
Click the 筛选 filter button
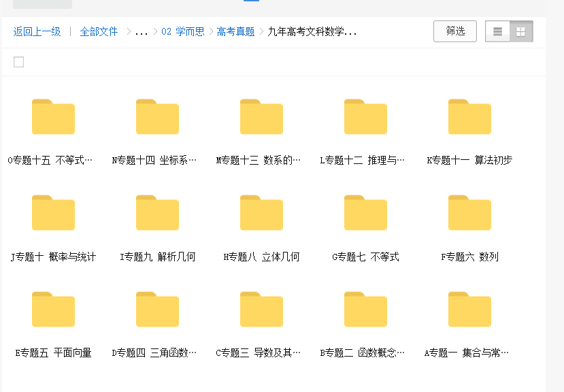[x=455, y=31]
